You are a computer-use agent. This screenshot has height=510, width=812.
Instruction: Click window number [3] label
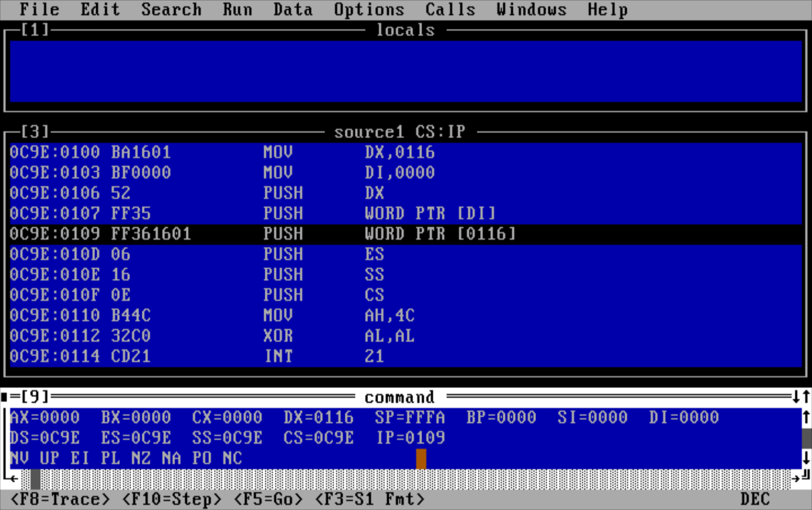[x=35, y=132]
